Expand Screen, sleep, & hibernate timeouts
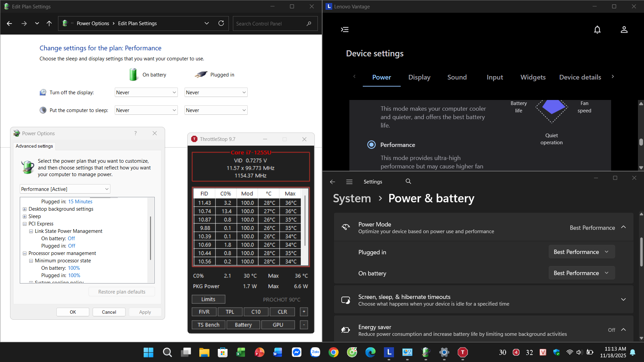The image size is (644, 362). click(623, 300)
